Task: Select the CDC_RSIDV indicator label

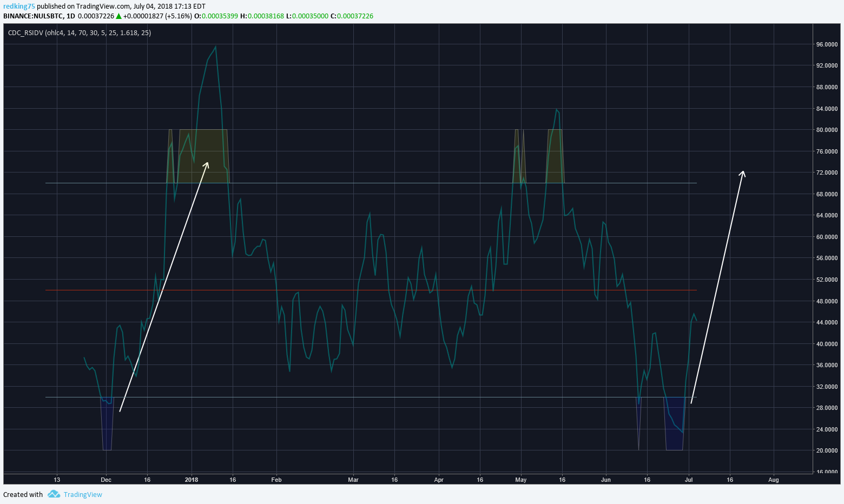Action: pyautogui.click(x=80, y=33)
